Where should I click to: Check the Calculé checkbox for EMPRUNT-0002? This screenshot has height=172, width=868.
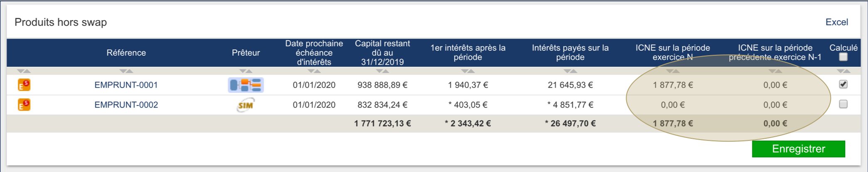coord(843,104)
